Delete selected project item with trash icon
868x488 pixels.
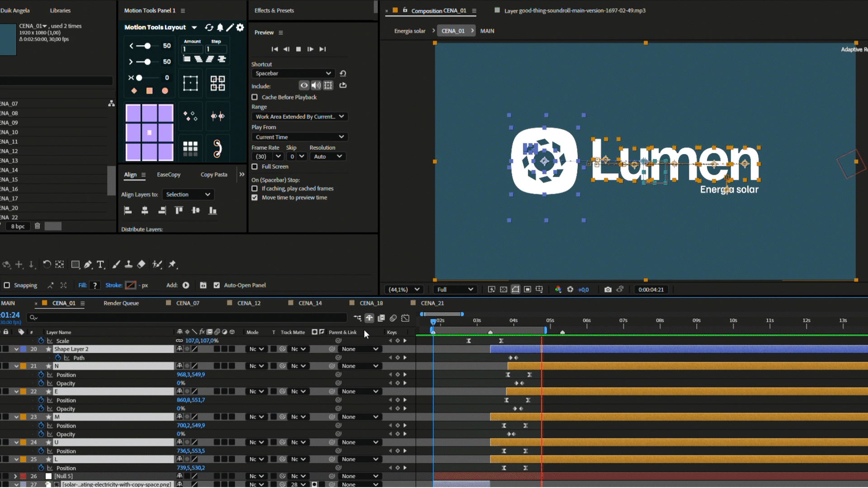[x=38, y=226]
